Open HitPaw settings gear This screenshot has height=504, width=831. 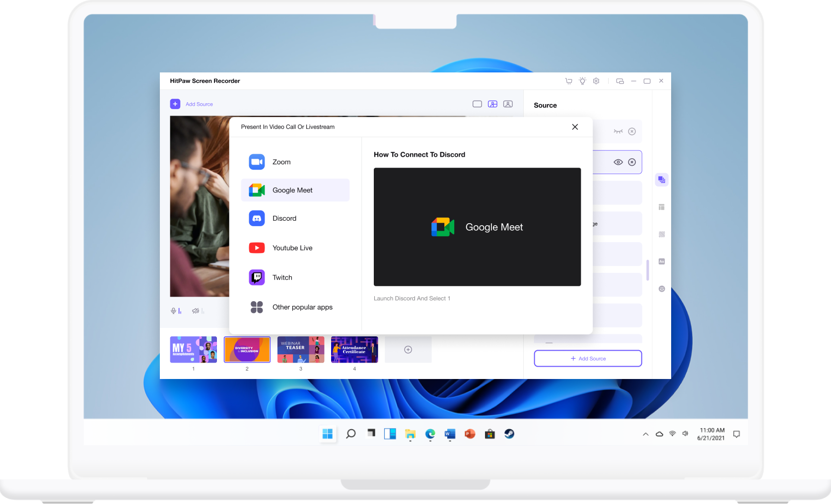[x=596, y=81]
